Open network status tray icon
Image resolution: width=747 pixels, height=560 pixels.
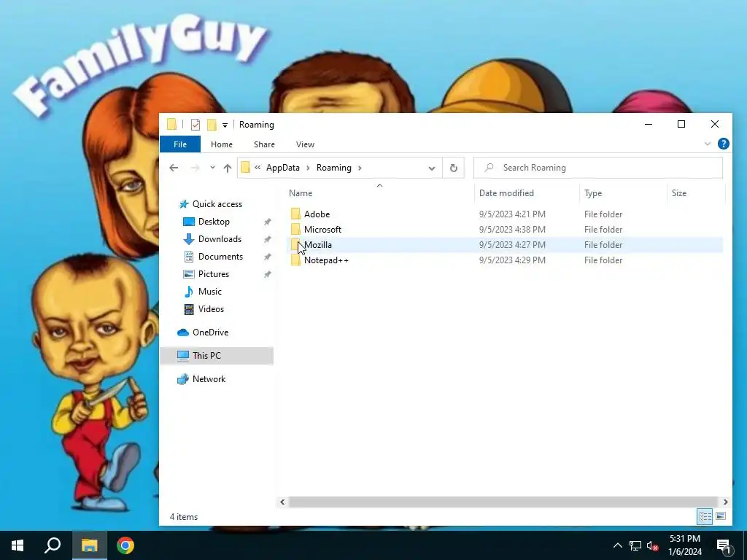(x=635, y=545)
